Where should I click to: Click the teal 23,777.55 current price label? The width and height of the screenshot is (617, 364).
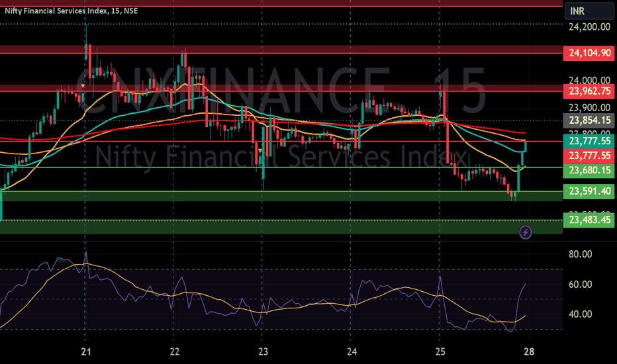point(589,141)
